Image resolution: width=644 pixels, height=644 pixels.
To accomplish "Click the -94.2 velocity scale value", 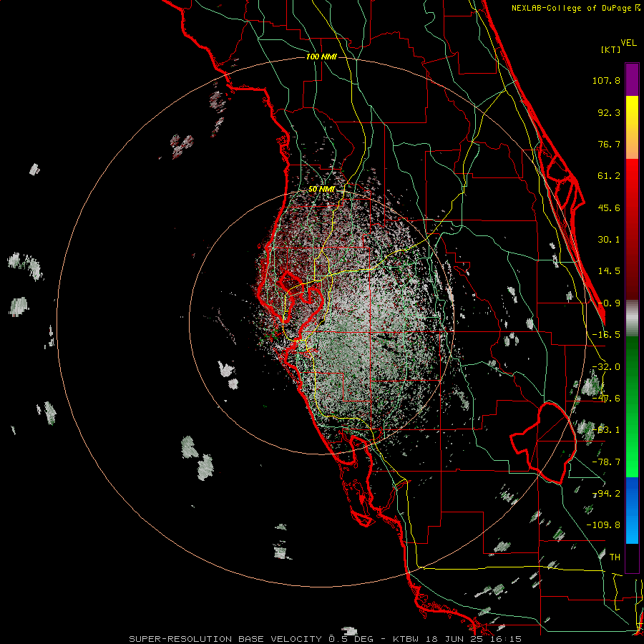I will coord(606,494).
